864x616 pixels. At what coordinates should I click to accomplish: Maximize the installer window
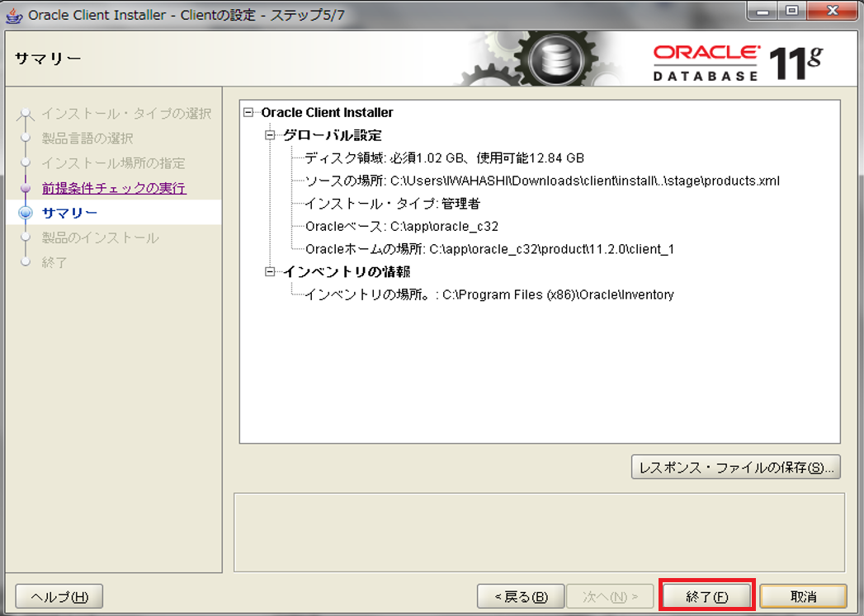pos(792,11)
